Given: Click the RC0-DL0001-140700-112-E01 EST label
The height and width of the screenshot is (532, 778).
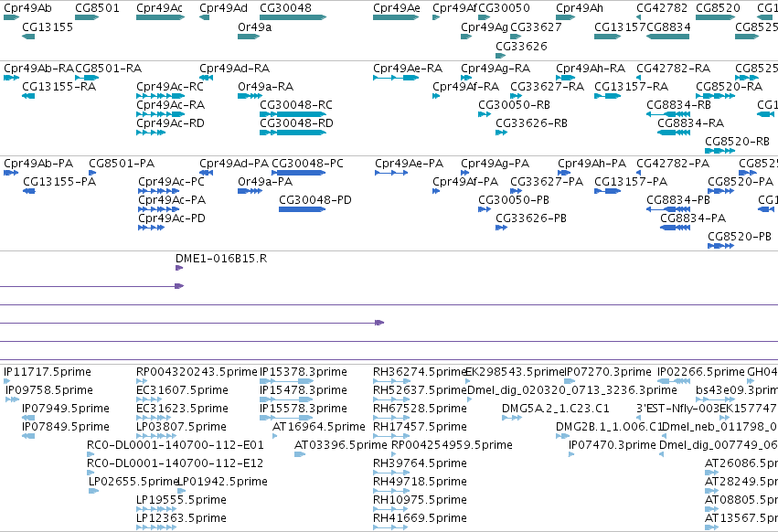Looking at the screenshot, I should 176,445.
